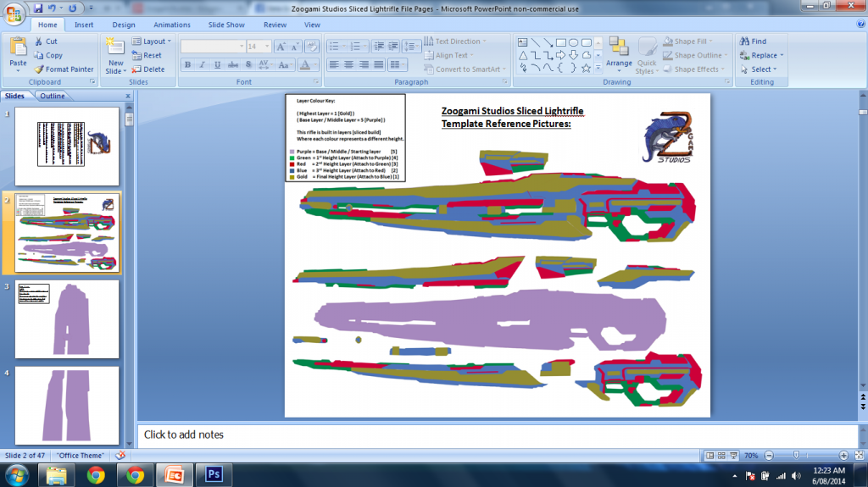Screen dimensions: 868x487
Task: Switch to the Animations tab
Action: coord(171,25)
